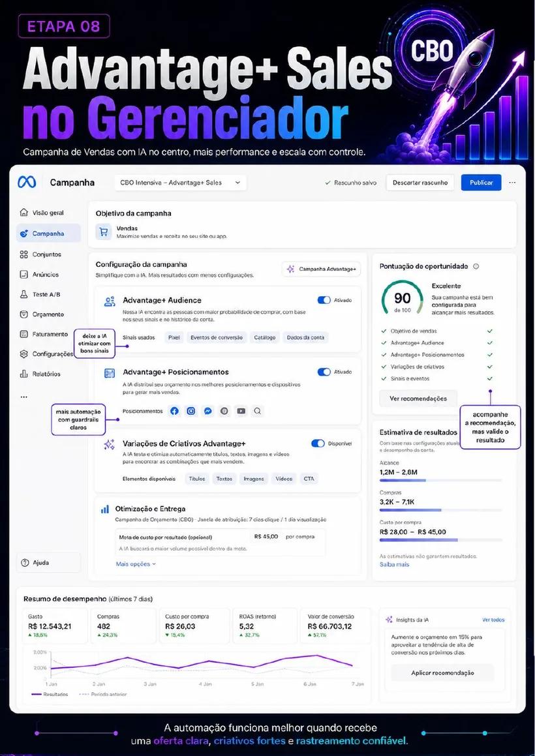Click the R$ 45,00 cost goal field

[266, 537]
